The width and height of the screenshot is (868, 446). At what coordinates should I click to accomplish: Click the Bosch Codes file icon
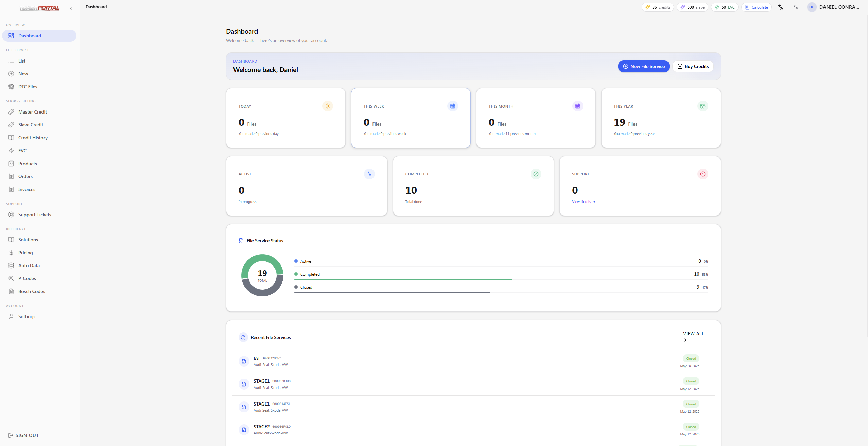click(x=11, y=291)
